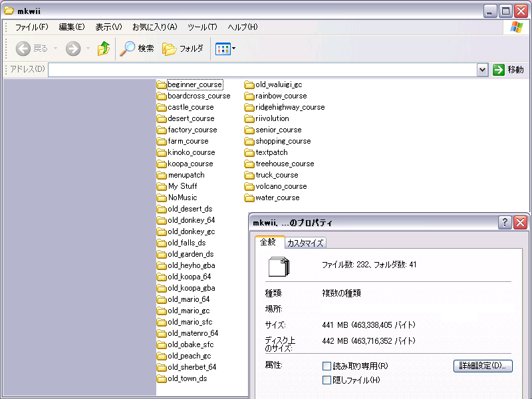Select the riivolution folder icon
This screenshot has width=532, height=399.
[249, 119]
